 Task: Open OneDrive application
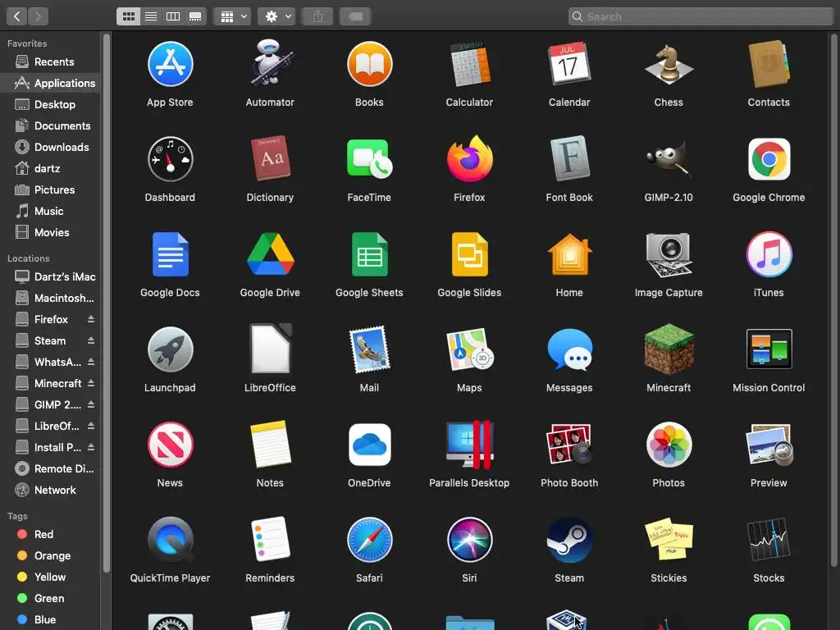coord(369,445)
